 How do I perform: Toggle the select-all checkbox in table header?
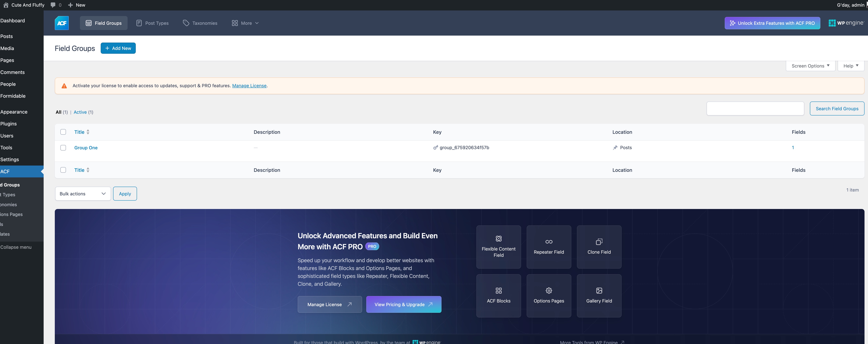coord(63,132)
